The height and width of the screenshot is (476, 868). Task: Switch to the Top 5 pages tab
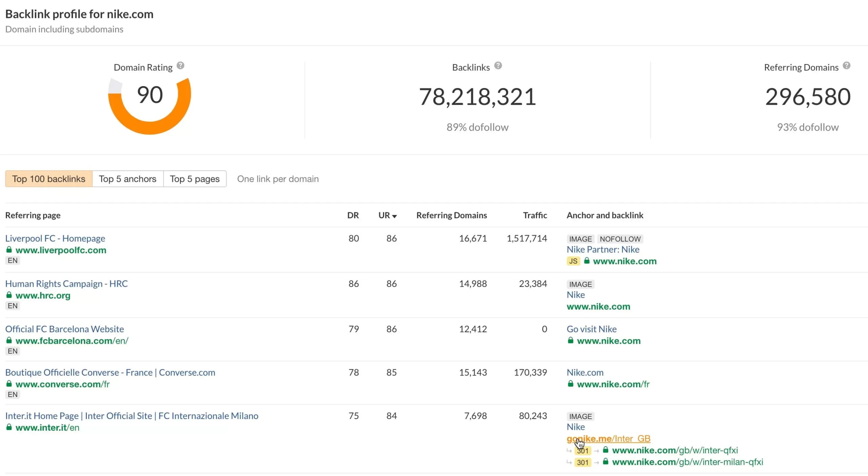coord(195,179)
